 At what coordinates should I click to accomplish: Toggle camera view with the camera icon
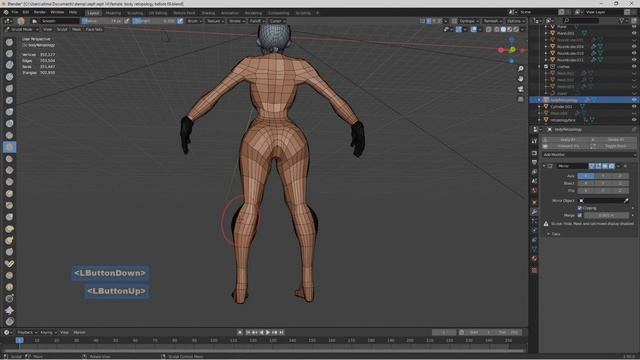coord(520,89)
